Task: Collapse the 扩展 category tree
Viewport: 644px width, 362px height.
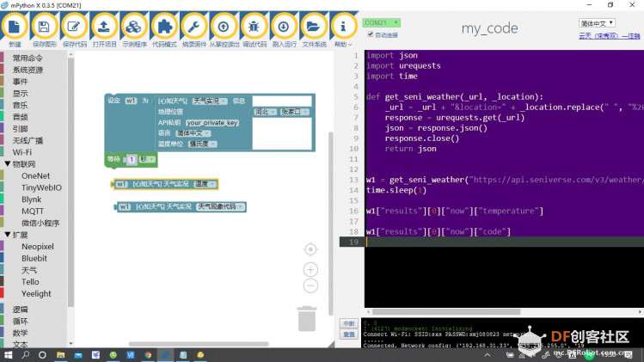Action: tap(8, 235)
